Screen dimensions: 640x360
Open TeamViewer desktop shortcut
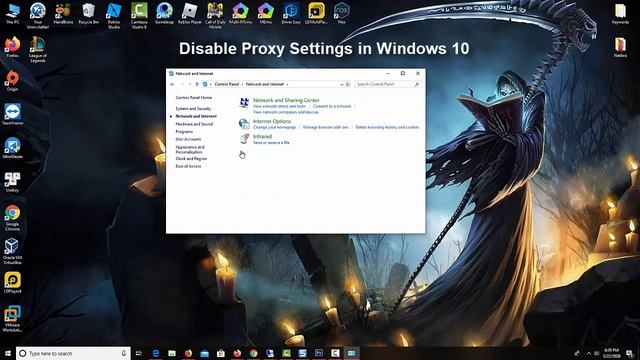click(x=13, y=114)
